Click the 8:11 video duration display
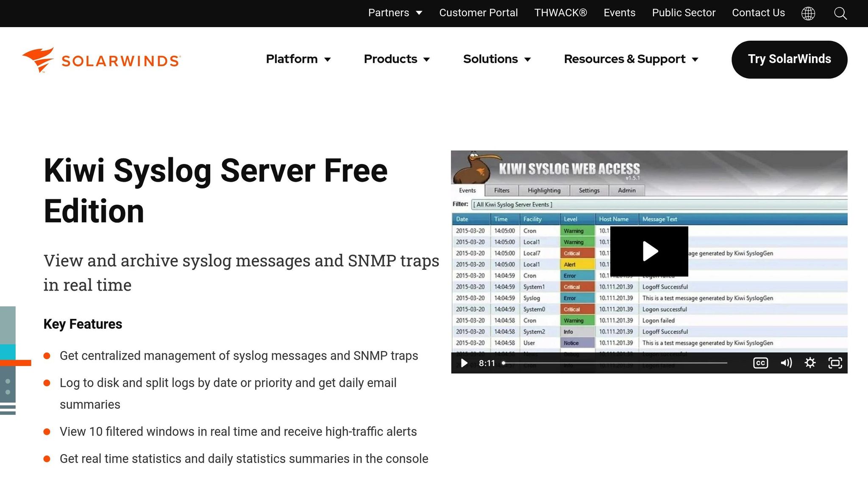This screenshot has height=488, width=868. (x=487, y=363)
